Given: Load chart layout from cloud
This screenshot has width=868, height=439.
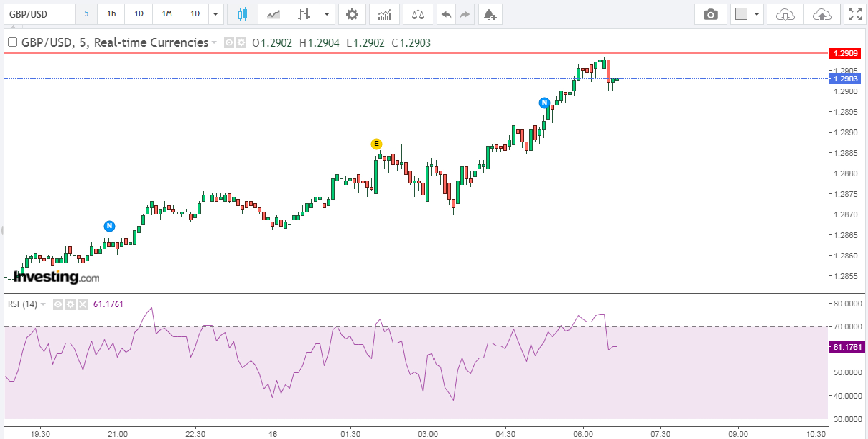Looking at the screenshot, I should click(785, 14).
